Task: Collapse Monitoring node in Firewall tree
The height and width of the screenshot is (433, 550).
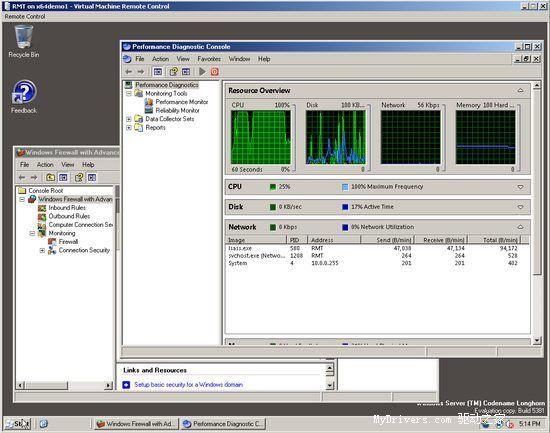Action: [x=32, y=233]
